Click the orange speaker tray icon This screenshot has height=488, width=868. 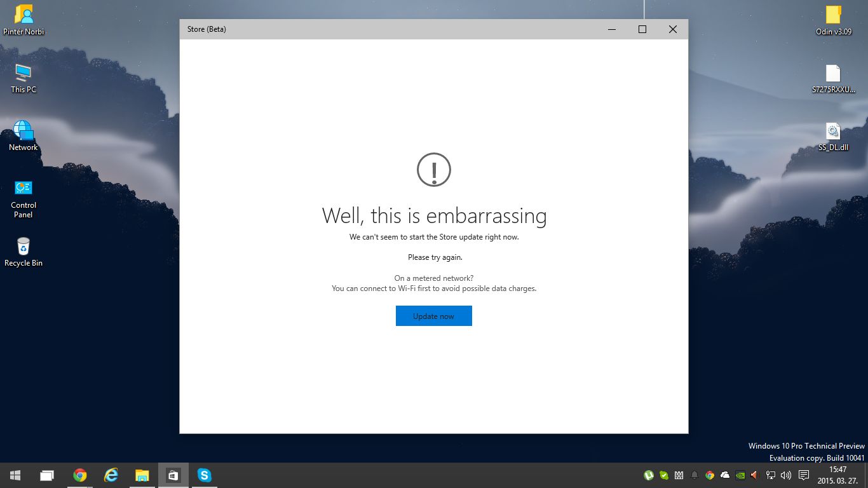(x=755, y=475)
